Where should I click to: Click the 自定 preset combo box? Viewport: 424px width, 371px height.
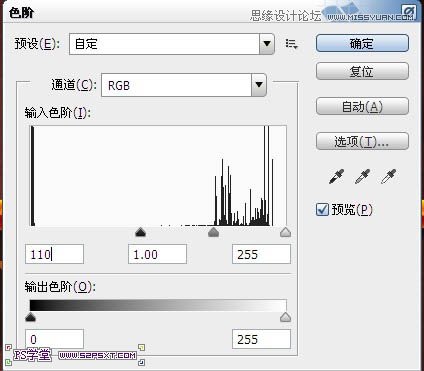pos(172,44)
